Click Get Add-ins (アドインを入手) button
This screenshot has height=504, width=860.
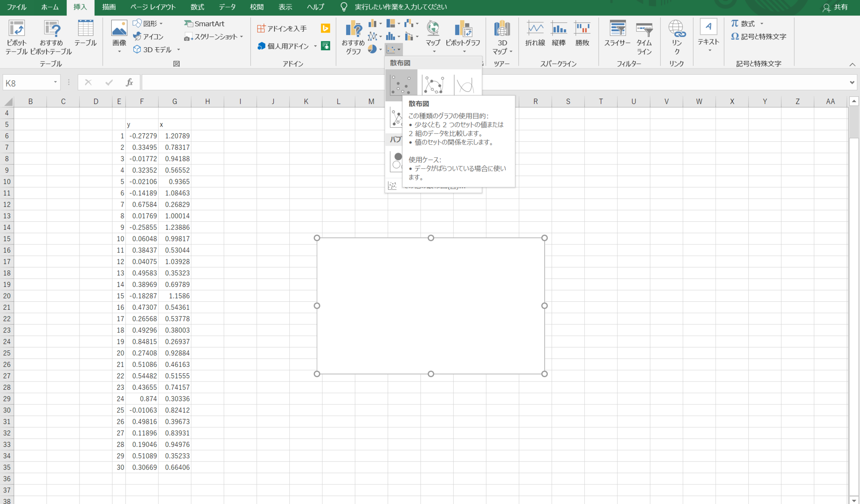coord(282,28)
